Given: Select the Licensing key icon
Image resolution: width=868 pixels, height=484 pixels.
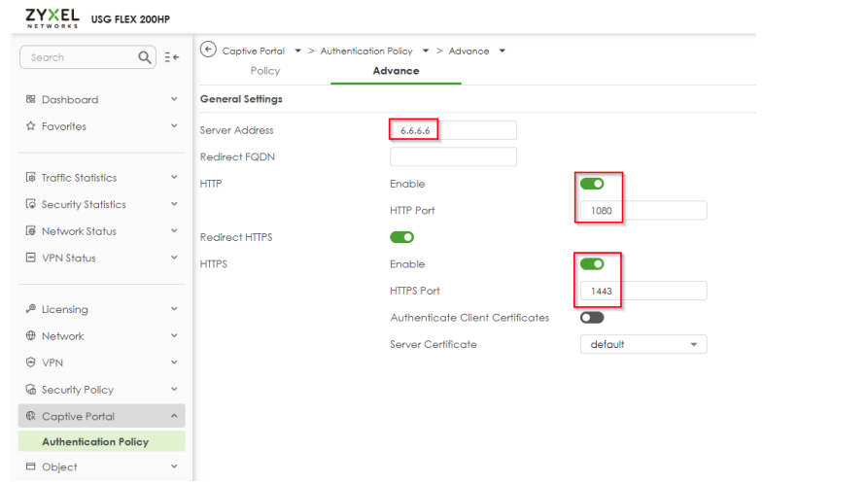Looking at the screenshot, I should coord(30,308).
